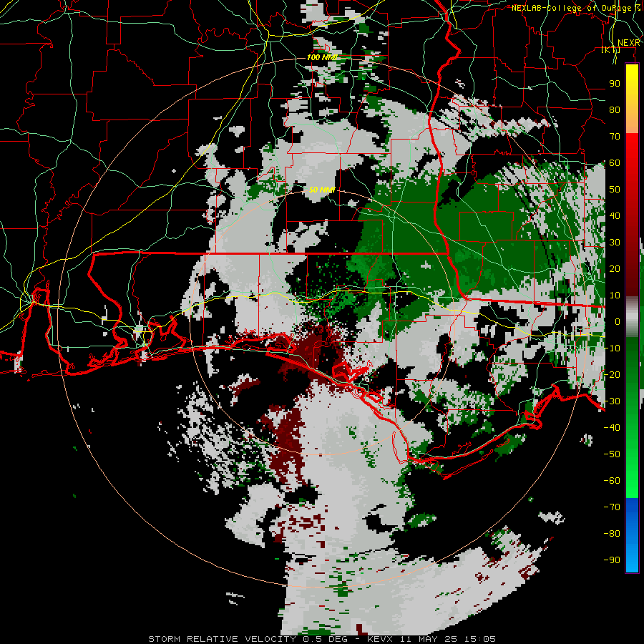Click the 0 value on the velocity scale

pos(618,321)
